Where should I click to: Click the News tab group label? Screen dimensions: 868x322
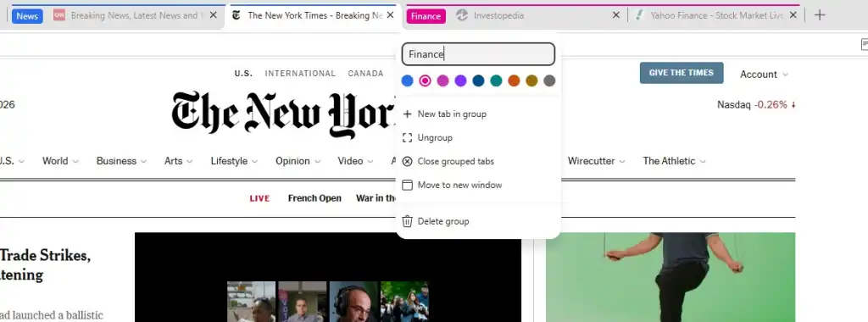click(x=27, y=16)
